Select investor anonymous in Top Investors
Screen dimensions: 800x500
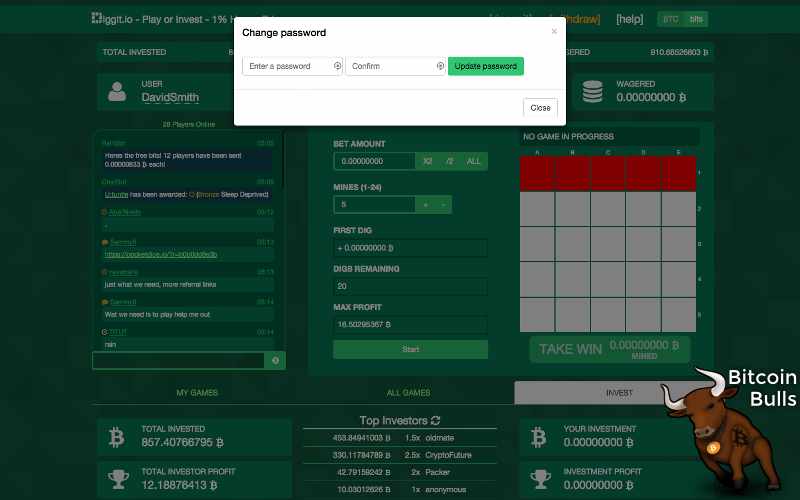coord(446,490)
